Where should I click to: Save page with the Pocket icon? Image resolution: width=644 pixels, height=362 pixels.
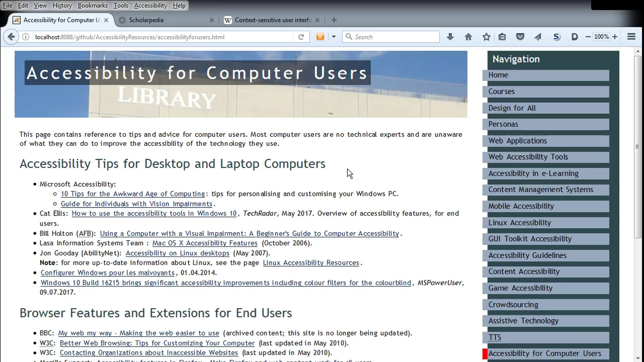[x=520, y=37]
